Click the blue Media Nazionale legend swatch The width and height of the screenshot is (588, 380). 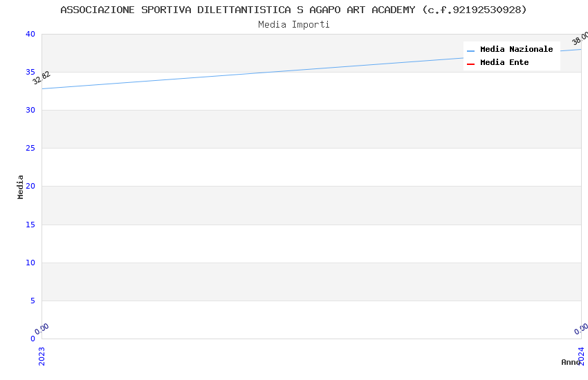(x=470, y=50)
